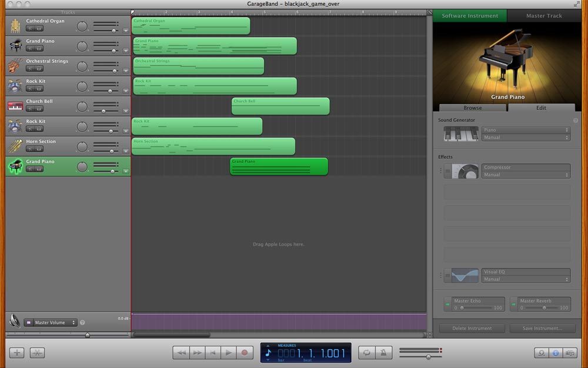Viewport: 588px width, 368px height.
Task: Open the Piano sound generator dropdown
Action: [x=526, y=130]
